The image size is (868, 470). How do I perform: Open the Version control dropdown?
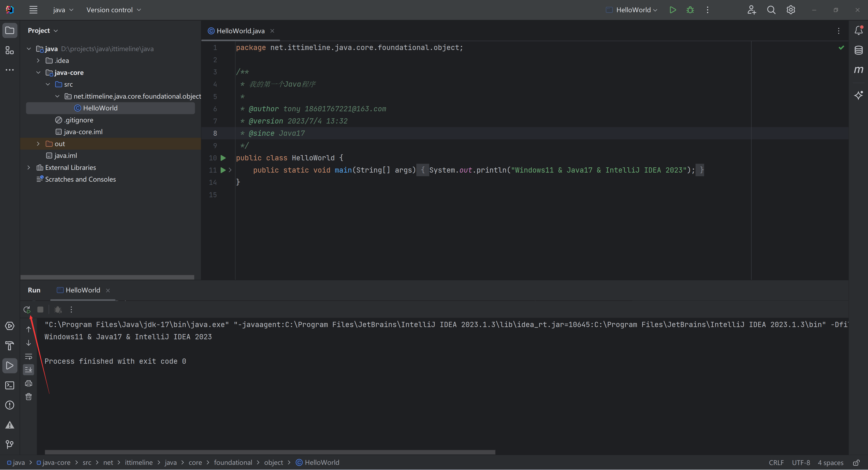pyautogui.click(x=113, y=10)
